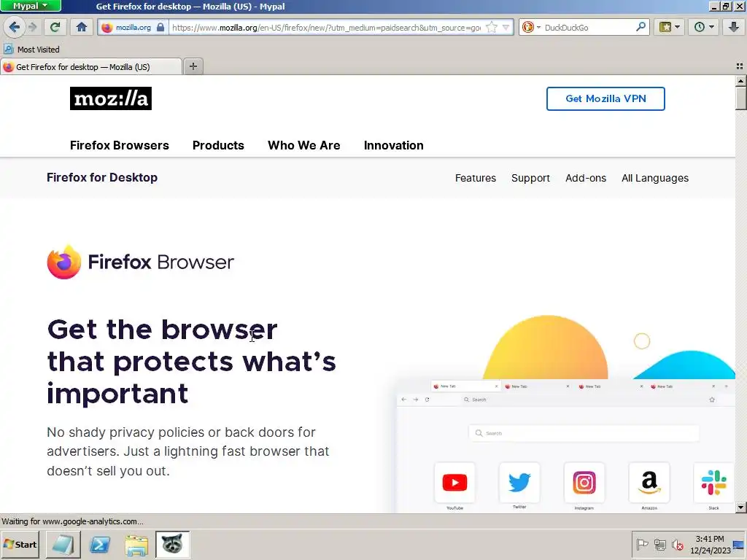
Task: Select the Get Firefox for desktop tab
Action: point(90,66)
